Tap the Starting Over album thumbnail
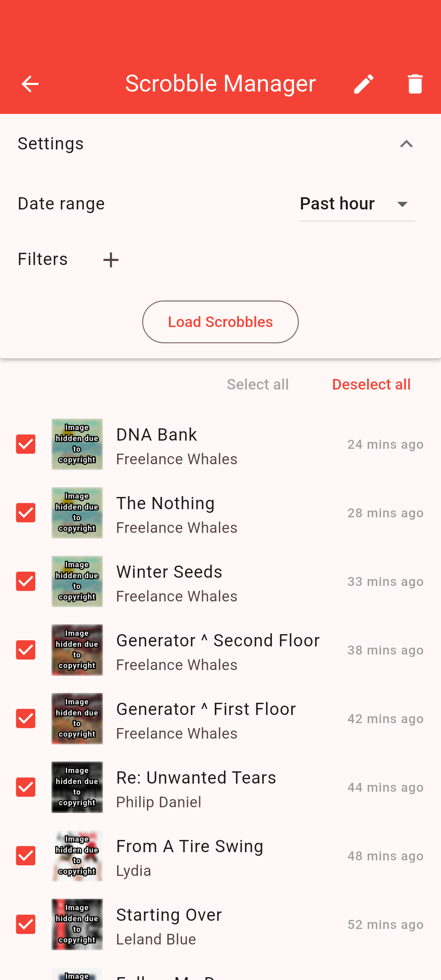 click(77, 924)
